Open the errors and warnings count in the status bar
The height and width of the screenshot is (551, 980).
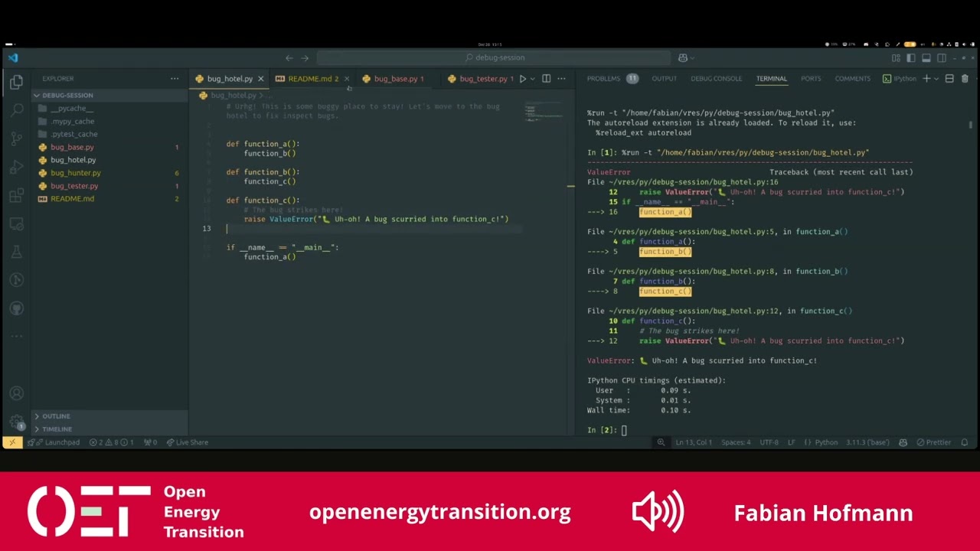tap(112, 442)
